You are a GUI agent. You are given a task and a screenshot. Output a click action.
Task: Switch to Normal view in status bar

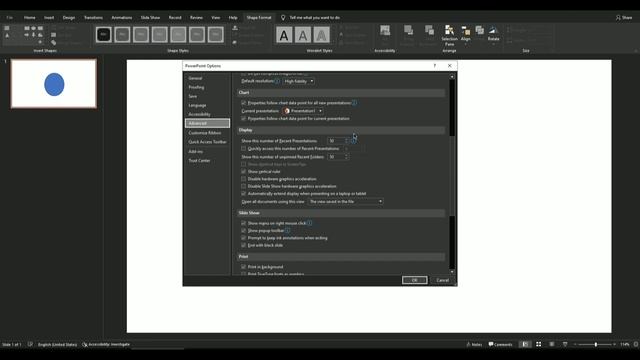525,344
